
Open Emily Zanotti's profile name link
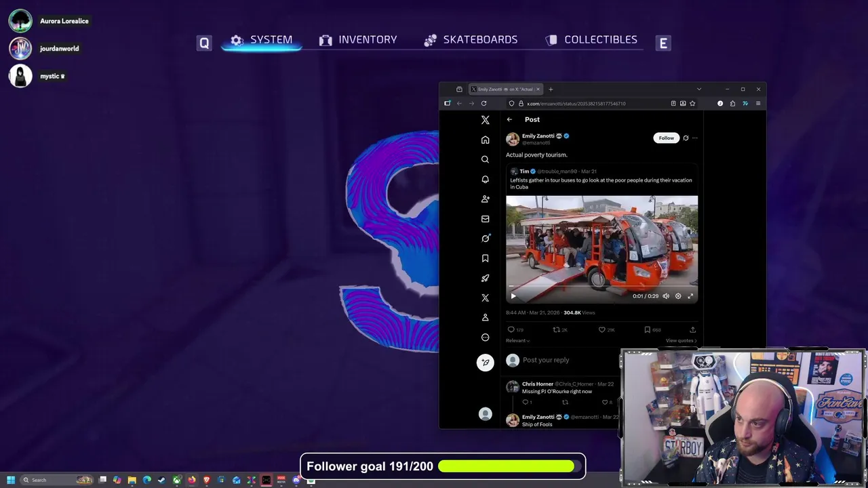click(538, 136)
